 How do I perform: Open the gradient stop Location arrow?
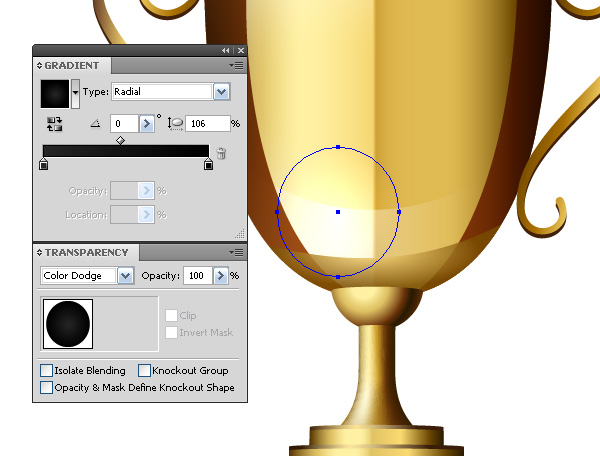(147, 215)
